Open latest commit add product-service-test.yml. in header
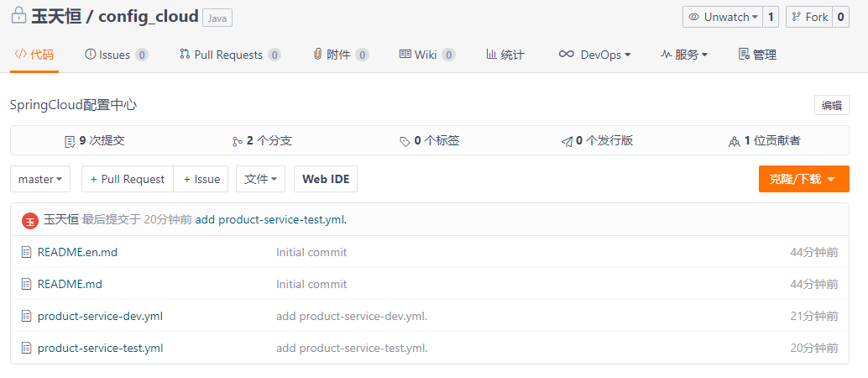The width and height of the screenshot is (868, 378). [x=271, y=219]
